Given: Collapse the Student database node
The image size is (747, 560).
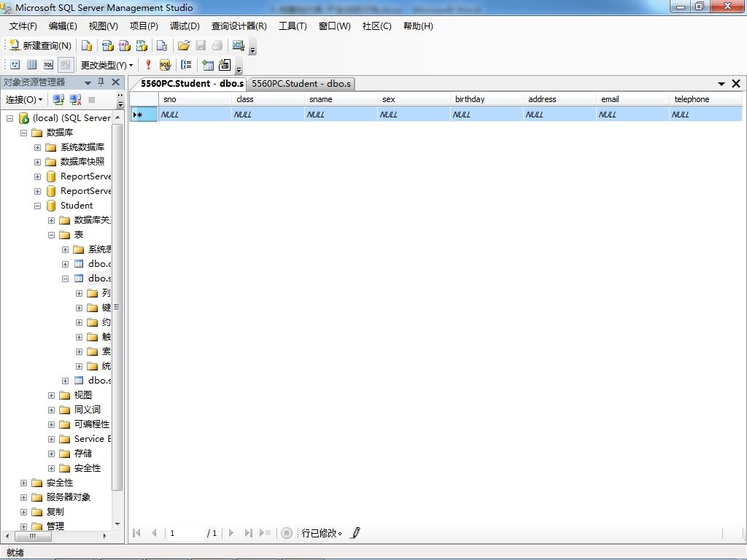Looking at the screenshot, I should (x=37, y=206).
